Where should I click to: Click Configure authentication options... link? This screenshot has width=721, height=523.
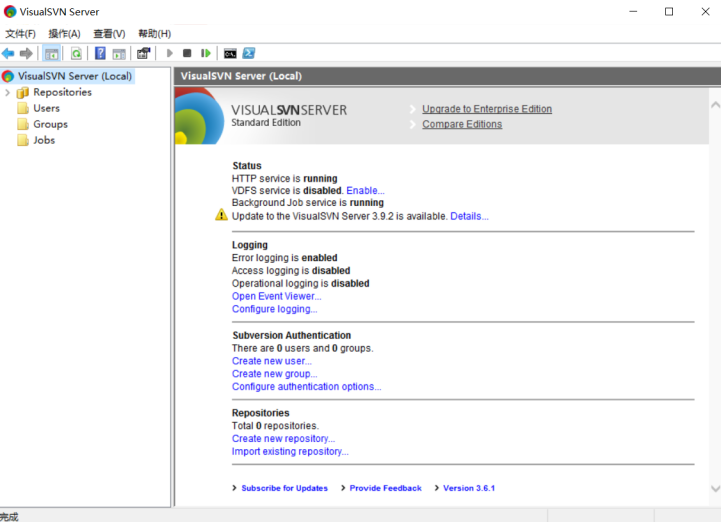pyautogui.click(x=306, y=387)
